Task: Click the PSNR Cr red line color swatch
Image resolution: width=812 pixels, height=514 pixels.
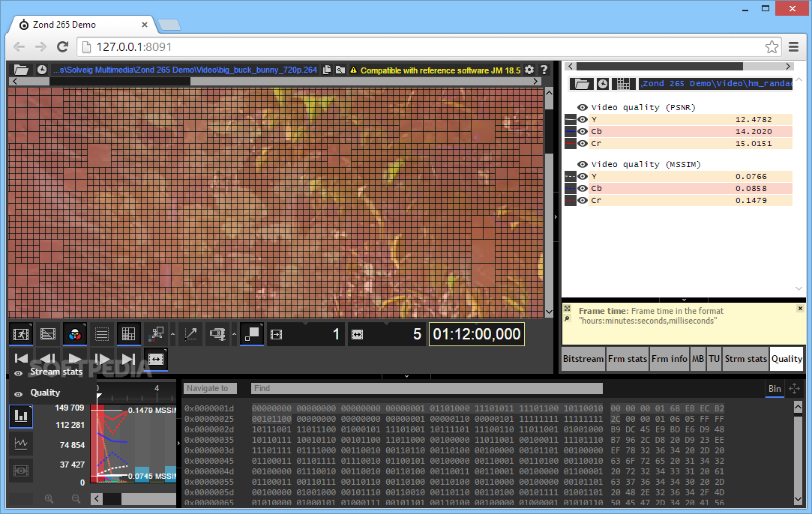Action: (570, 143)
